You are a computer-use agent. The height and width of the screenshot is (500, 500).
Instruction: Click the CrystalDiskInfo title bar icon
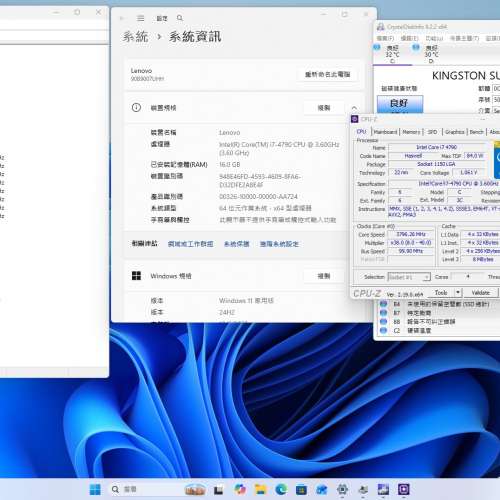pyautogui.click(x=380, y=27)
